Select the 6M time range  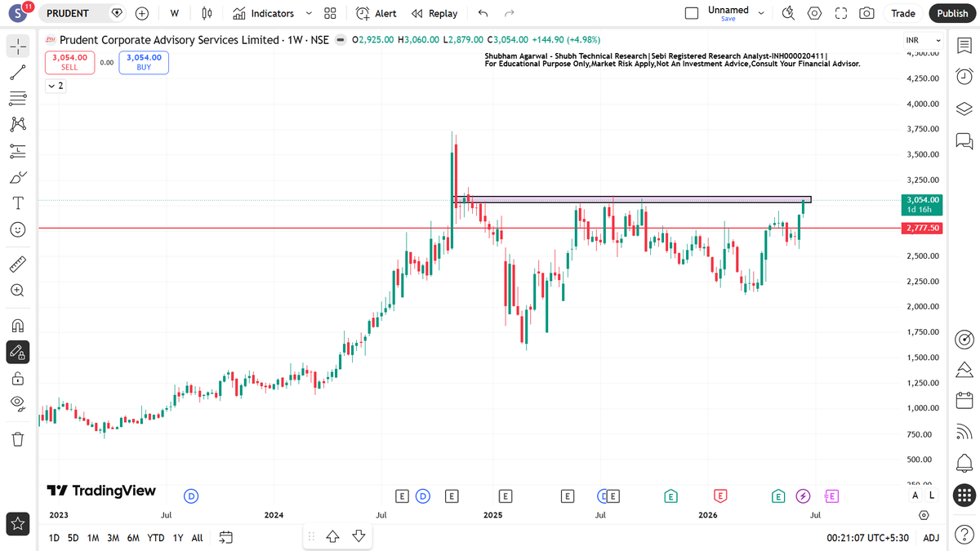133,537
